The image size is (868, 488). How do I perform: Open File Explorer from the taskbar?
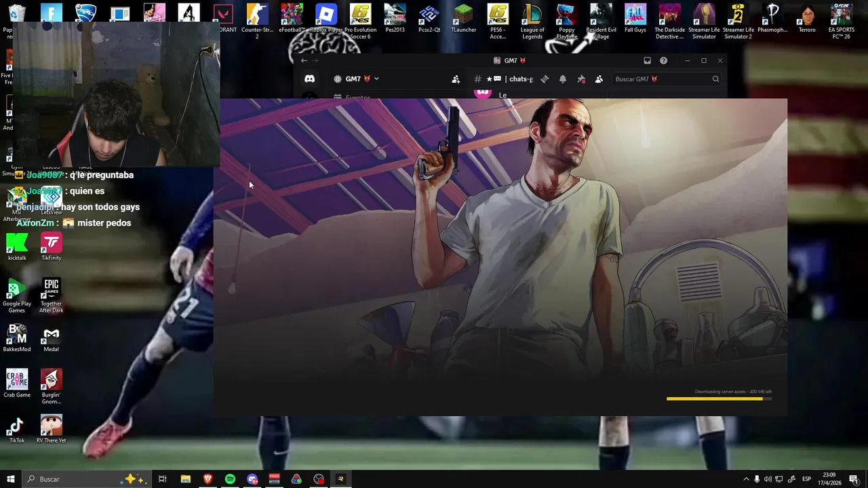pos(185,479)
